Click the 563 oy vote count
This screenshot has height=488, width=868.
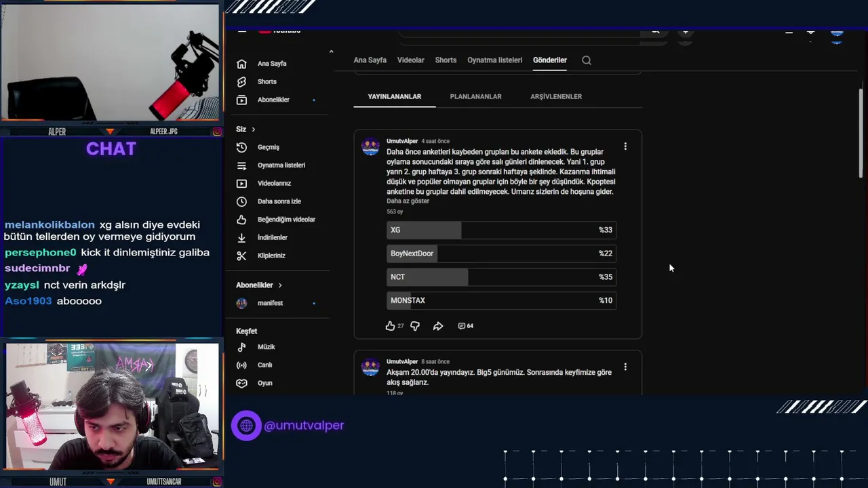point(395,212)
